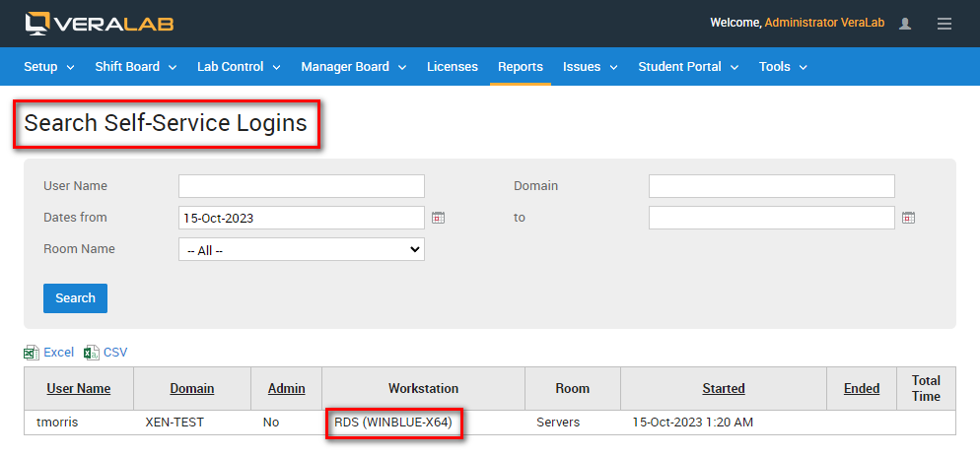Click the Room column header

pos(573,389)
